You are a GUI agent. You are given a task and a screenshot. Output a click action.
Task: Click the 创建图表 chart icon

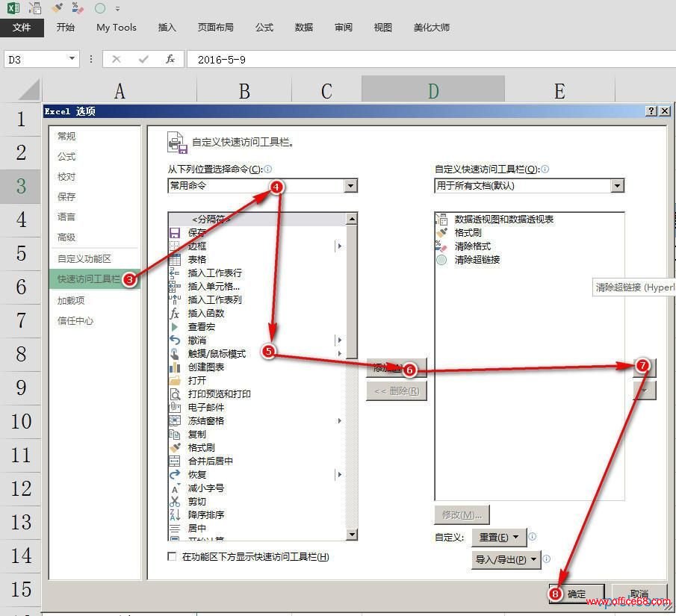click(x=175, y=367)
